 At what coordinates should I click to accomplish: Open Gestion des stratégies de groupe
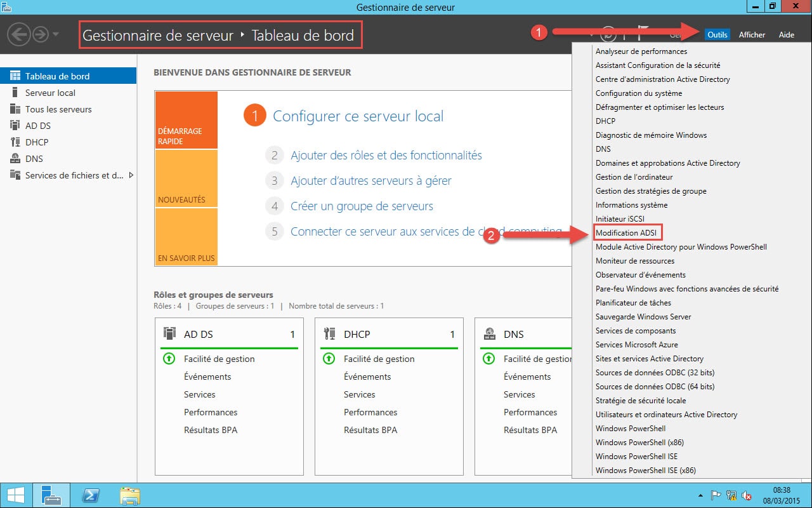pos(651,191)
